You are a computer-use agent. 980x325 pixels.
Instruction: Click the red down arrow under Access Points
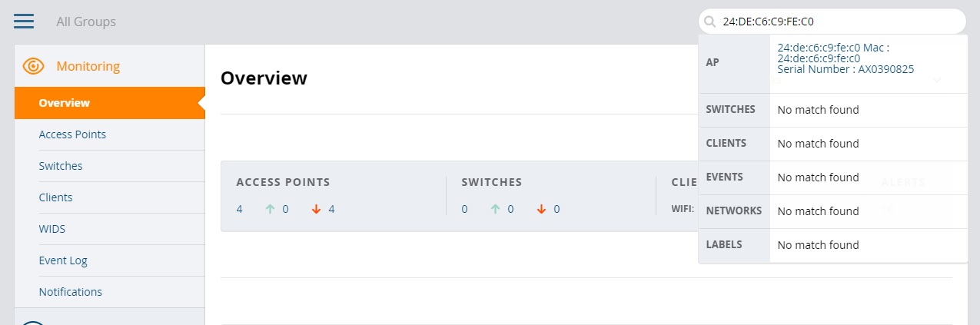click(316, 209)
